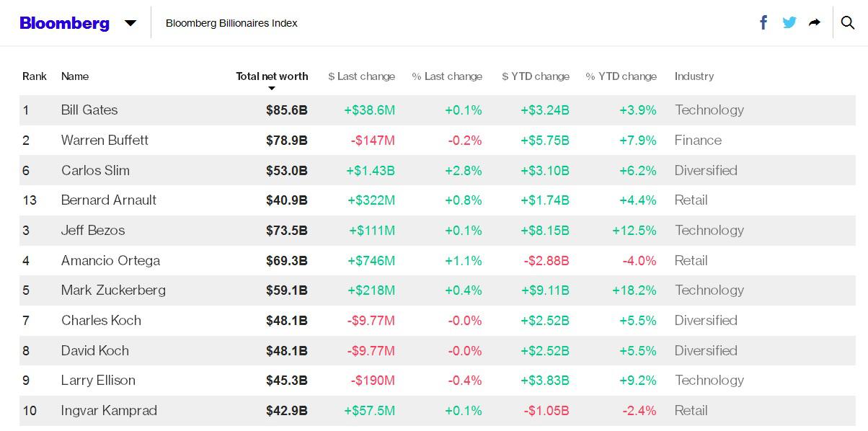Sort by the $ YTD change column
The height and width of the screenshot is (431, 868).
(536, 76)
